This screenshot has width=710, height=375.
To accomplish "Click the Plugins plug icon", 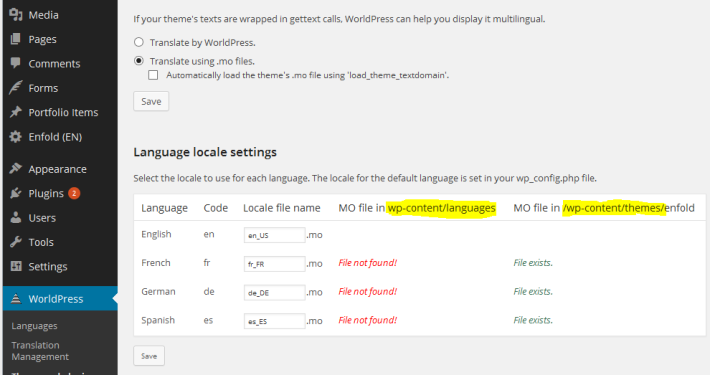I will 15,193.
